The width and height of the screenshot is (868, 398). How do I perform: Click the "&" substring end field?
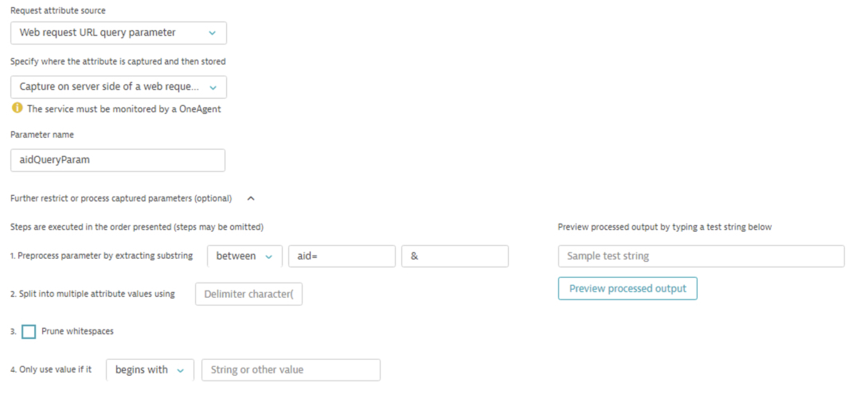(x=455, y=256)
